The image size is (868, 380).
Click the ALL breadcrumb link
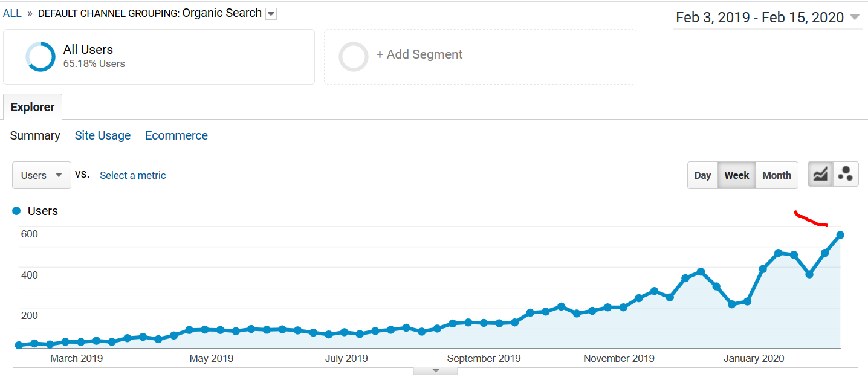pos(12,13)
